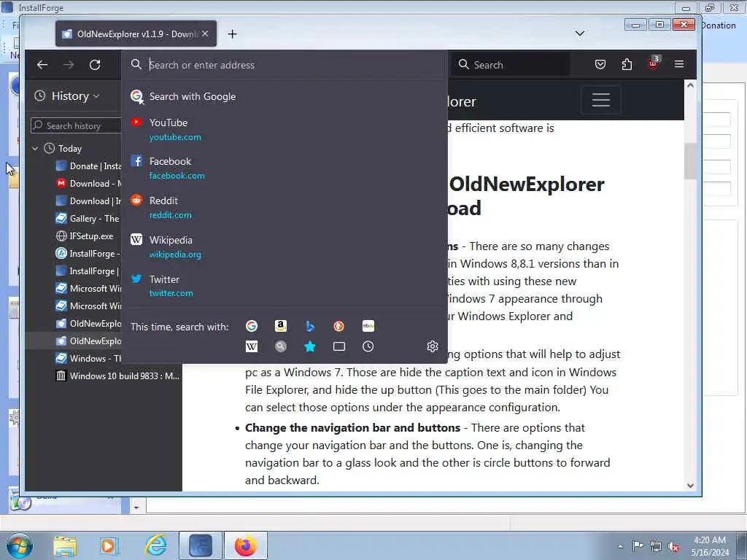
Task: Select the Facebook suggestion
Action: [x=285, y=168]
